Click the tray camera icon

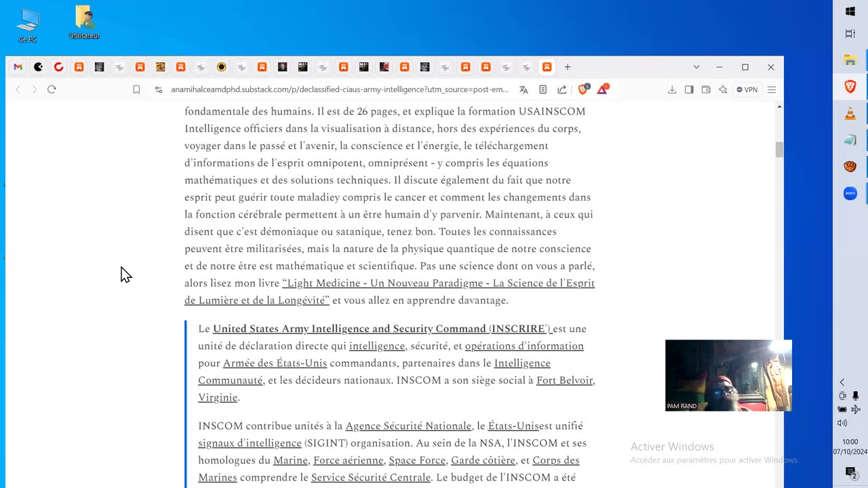tap(842, 396)
